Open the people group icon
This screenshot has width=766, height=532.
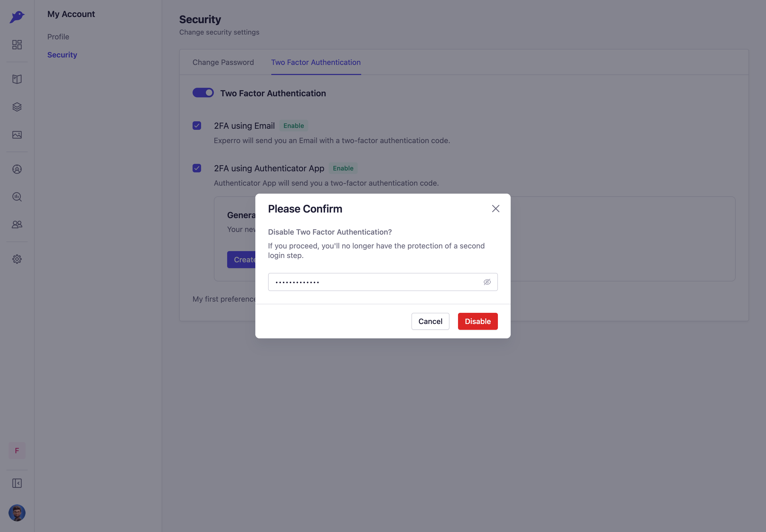click(x=17, y=224)
